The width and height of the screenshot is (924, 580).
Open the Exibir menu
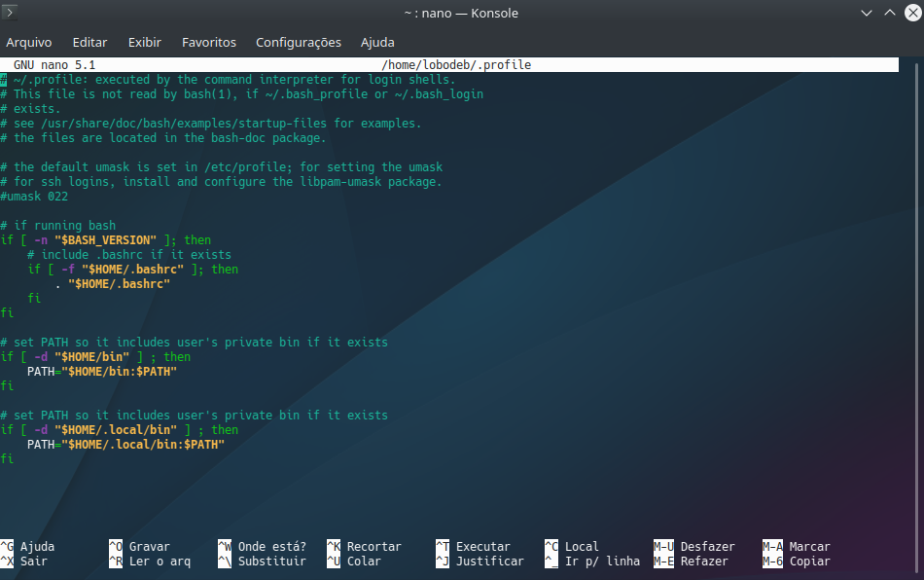tap(144, 42)
